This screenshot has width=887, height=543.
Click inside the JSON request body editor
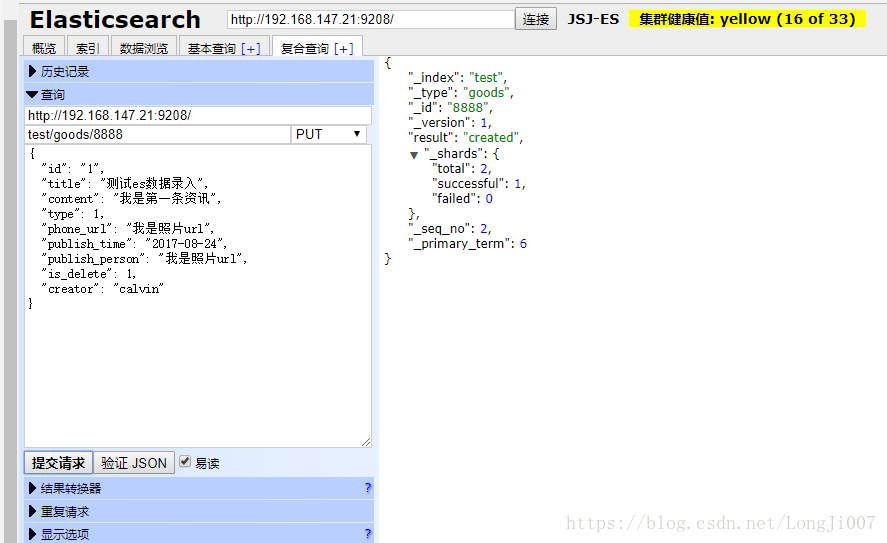coord(198,296)
